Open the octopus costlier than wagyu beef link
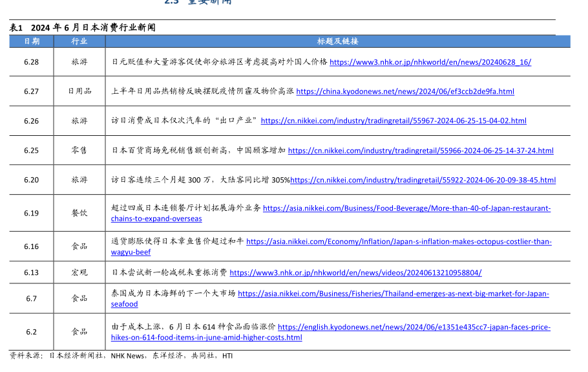The width and height of the screenshot is (588, 372). coord(399,241)
